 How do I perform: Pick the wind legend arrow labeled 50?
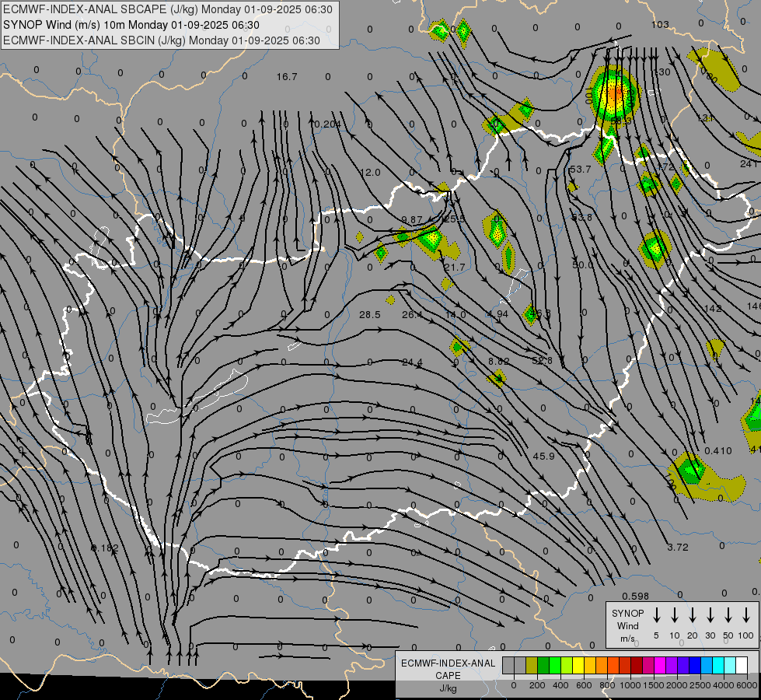pyautogui.click(x=728, y=614)
